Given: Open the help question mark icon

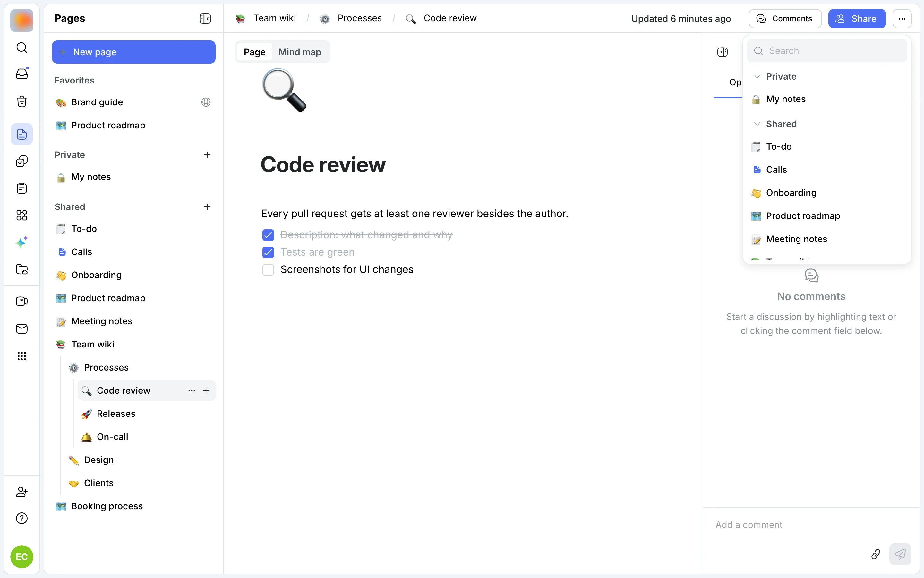Looking at the screenshot, I should [x=22, y=518].
